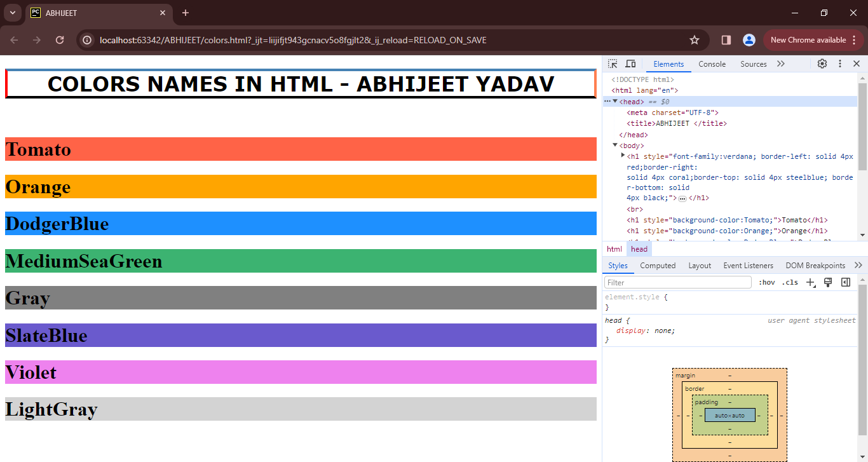This screenshot has height=462, width=868.
Task: Click the MediumSeaGreen color heading
Action: point(301,261)
